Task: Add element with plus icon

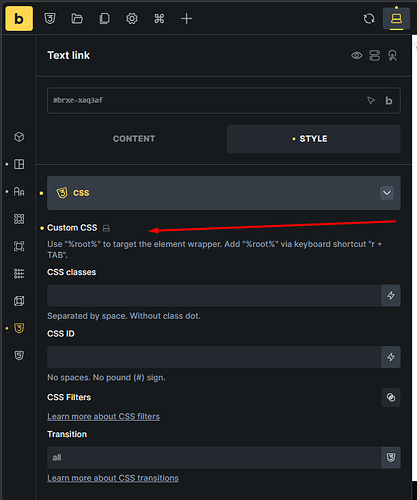Action: point(186,19)
